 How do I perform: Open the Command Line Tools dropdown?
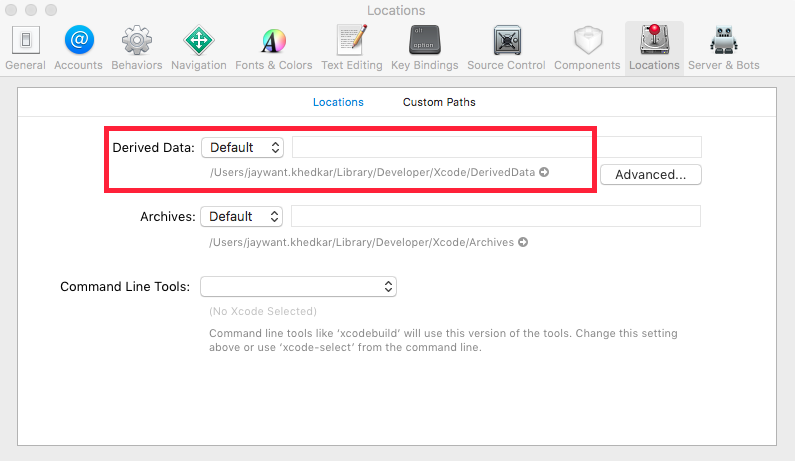(x=298, y=287)
